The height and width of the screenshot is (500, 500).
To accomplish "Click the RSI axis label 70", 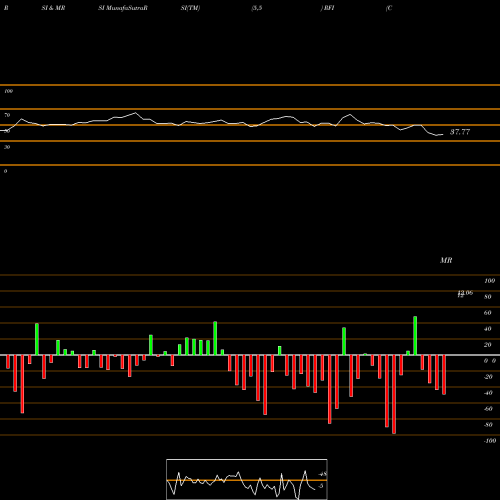I will pos(7,115).
